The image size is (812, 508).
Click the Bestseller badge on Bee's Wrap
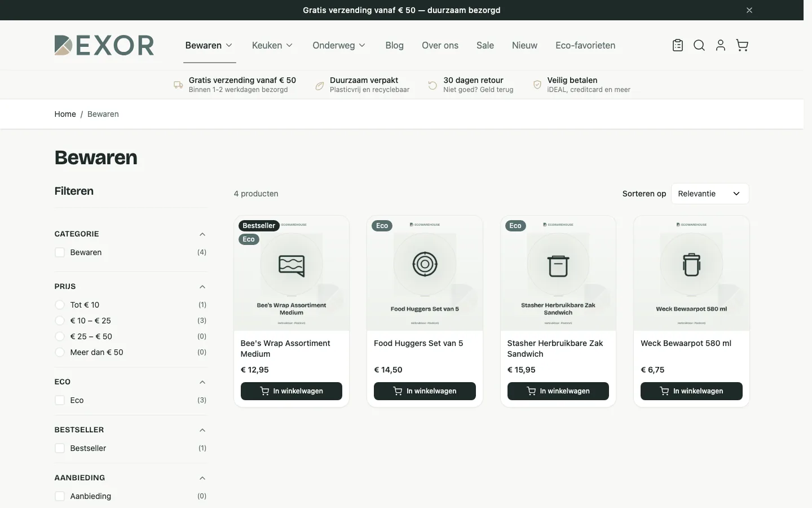click(x=259, y=226)
